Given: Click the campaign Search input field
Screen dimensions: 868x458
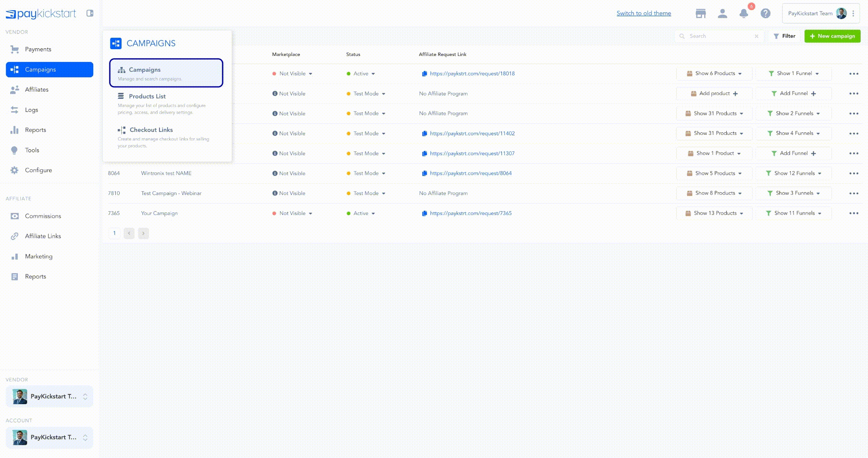Looking at the screenshot, I should click(x=719, y=36).
